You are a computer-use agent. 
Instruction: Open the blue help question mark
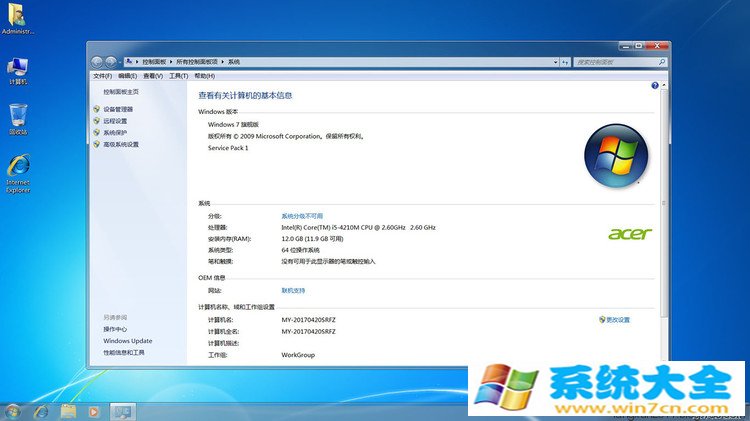pos(655,86)
